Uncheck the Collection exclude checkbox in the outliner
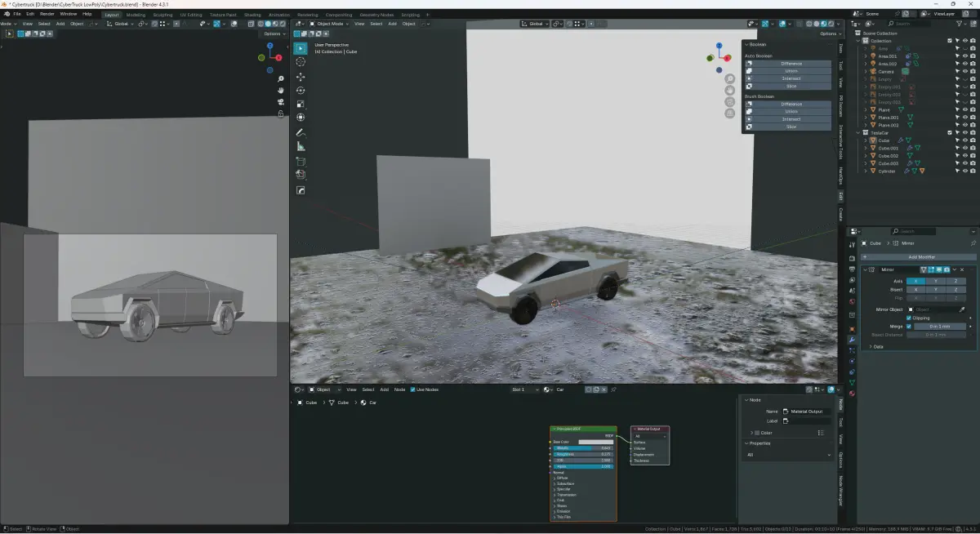Viewport: 980px width, 534px height. coord(950,41)
